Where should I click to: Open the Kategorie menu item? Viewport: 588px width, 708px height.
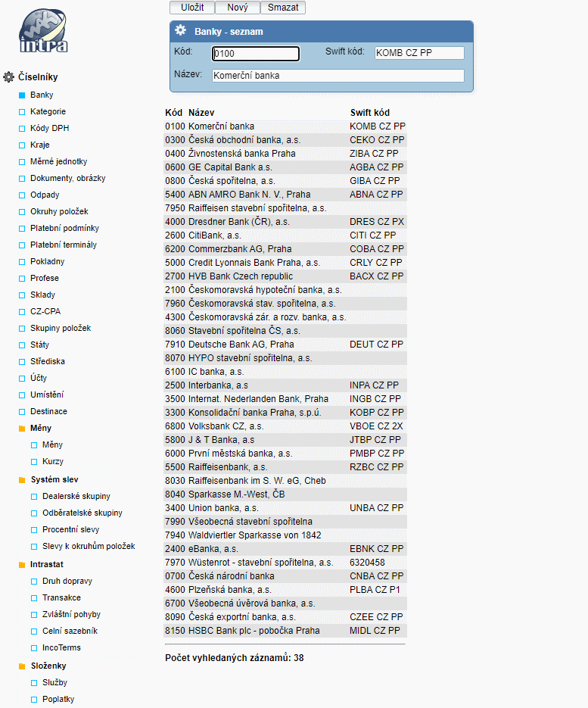click(x=48, y=111)
